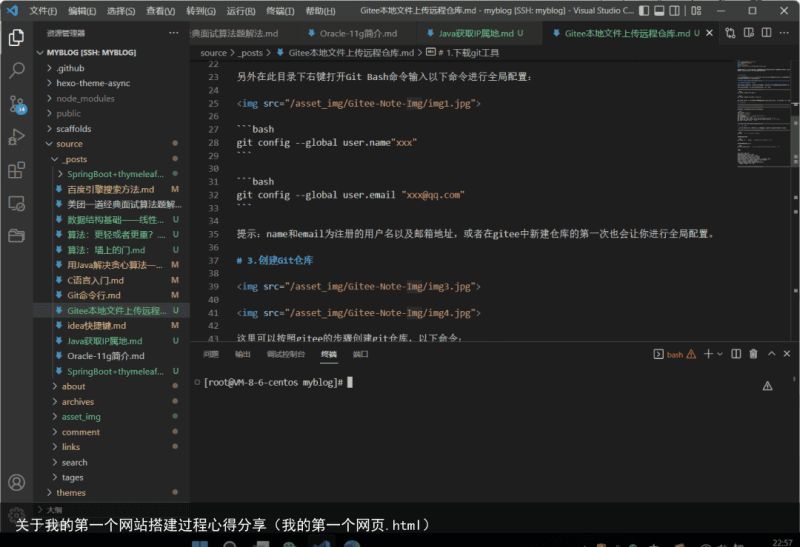Toggle bottom panel layout icon in title bar
The height and width of the screenshot is (547, 800).
[659, 10]
